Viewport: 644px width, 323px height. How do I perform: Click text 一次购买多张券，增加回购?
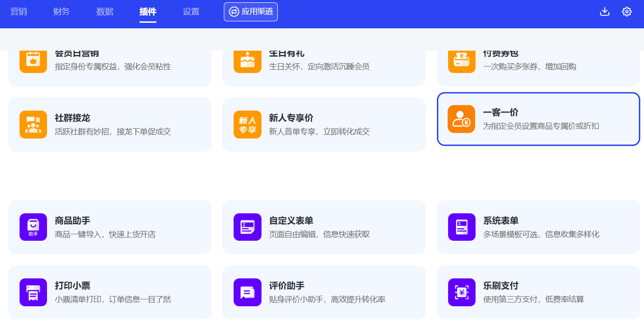point(530,66)
